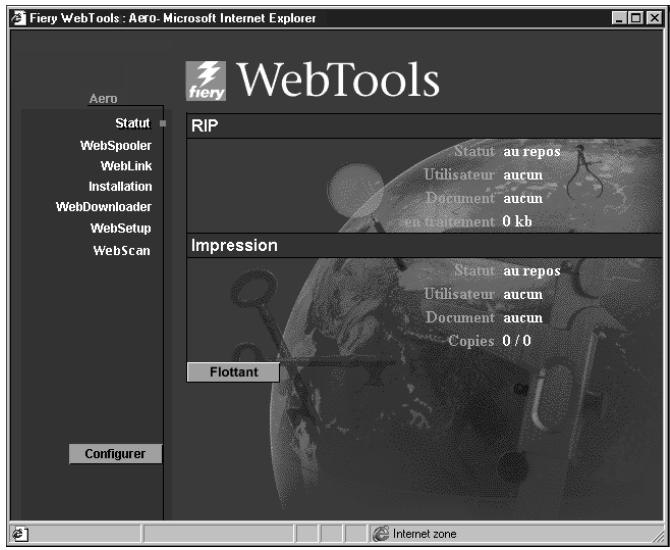Open WebSetup from the sidebar
The image size is (670, 550).
click(120, 228)
